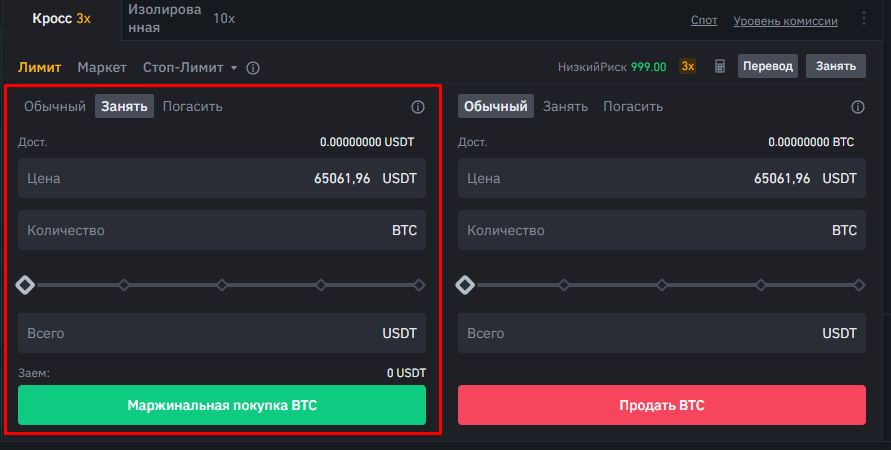Viewport: 891px width, 450px height.
Task: Select Погасить mode in sell panel
Action: click(x=632, y=106)
